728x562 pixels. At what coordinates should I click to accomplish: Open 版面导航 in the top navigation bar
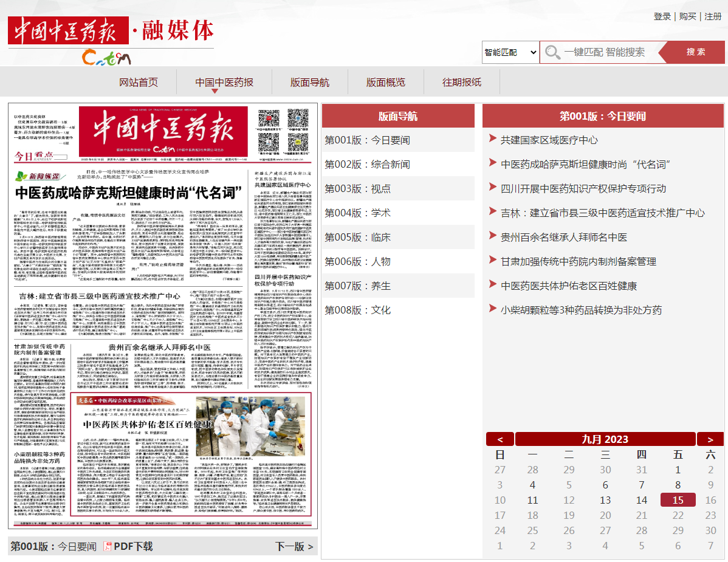coord(310,82)
